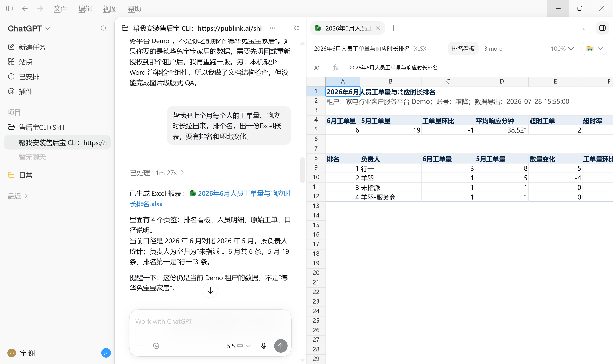Select the 未指派 cell
This screenshot has height=364, width=613.
click(390, 187)
